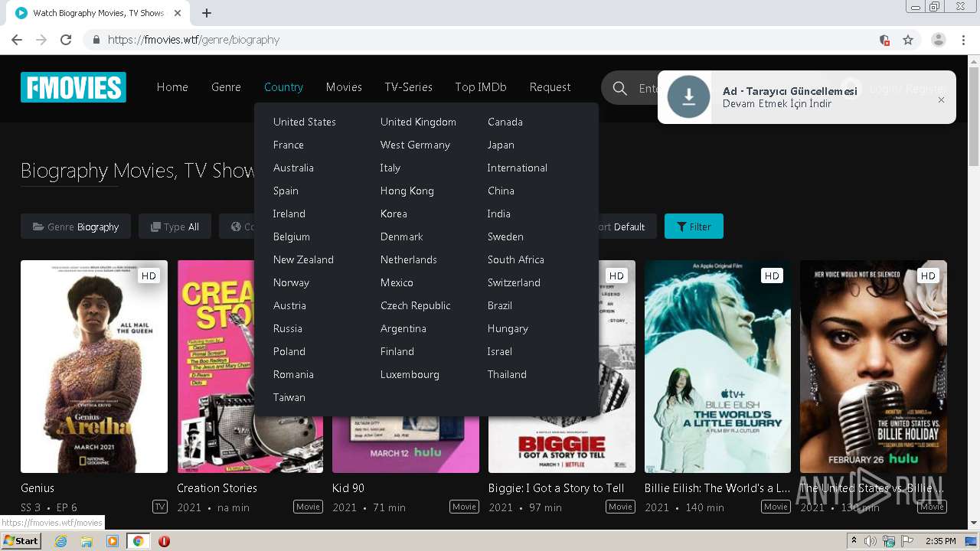Open the Sort Default dropdown
980x551 pixels.
tap(622, 227)
